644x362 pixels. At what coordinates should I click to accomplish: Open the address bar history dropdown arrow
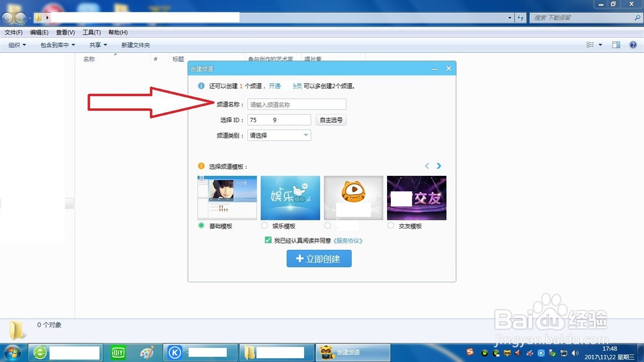pyautogui.click(x=509, y=17)
